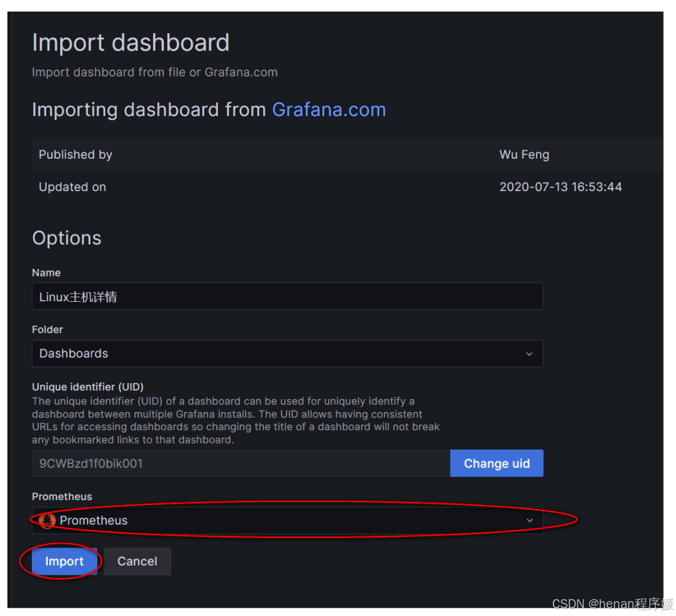Click the 'Import dashboard' page title
The height and width of the screenshot is (616, 676).
tap(131, 43)
